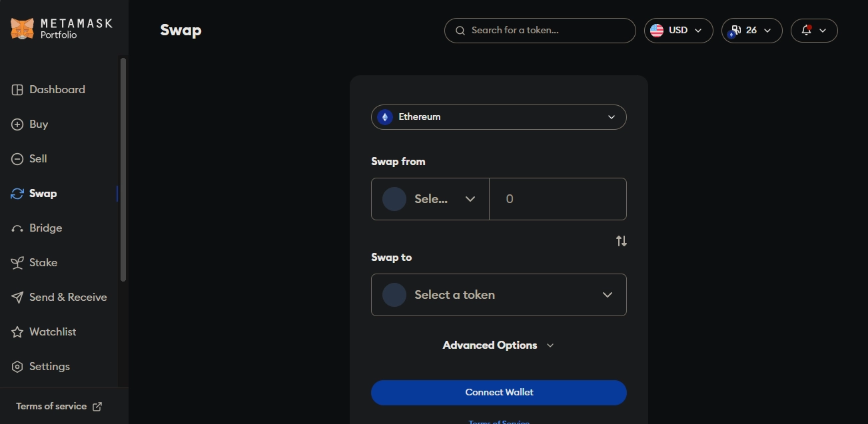The width and height of the screenshot is (868, 424).
Task: Open the Ethereum network dropdown
Action: pos(498,117)
